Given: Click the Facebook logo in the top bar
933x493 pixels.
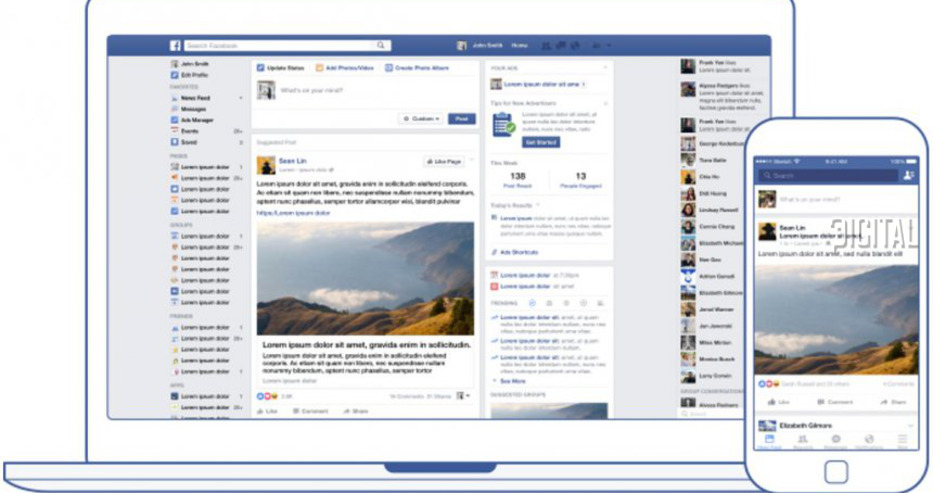Looking at the screenshot, I should tap(175, 46).
